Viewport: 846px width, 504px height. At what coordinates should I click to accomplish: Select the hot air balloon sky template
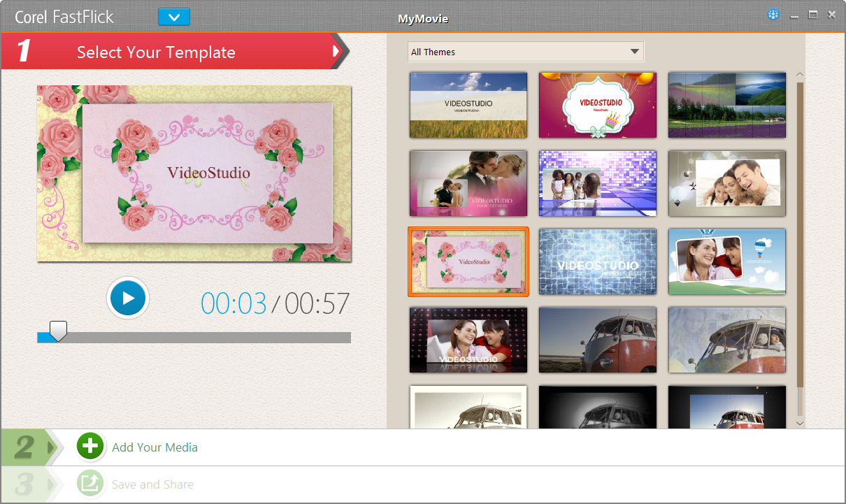(727, 261)
